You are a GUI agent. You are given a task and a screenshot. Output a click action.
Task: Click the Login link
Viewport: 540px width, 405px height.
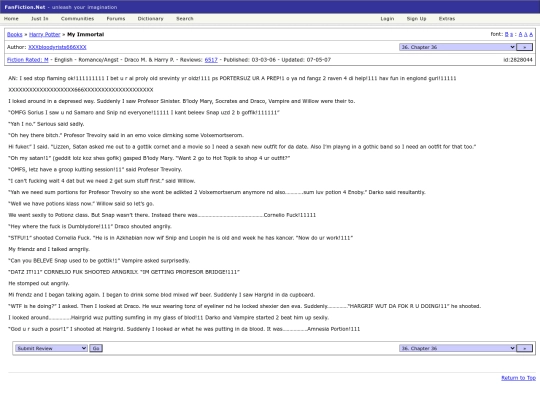387,19
